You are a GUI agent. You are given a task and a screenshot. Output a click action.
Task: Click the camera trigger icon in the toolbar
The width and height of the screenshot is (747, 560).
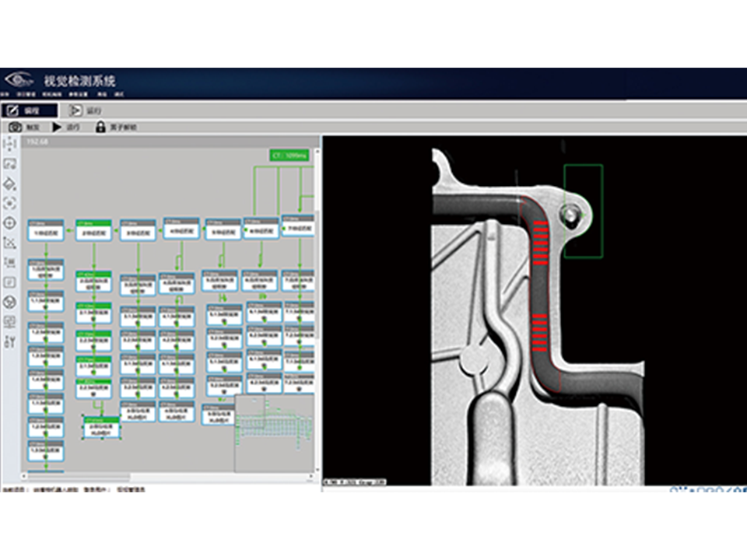[x=15, y=127]
